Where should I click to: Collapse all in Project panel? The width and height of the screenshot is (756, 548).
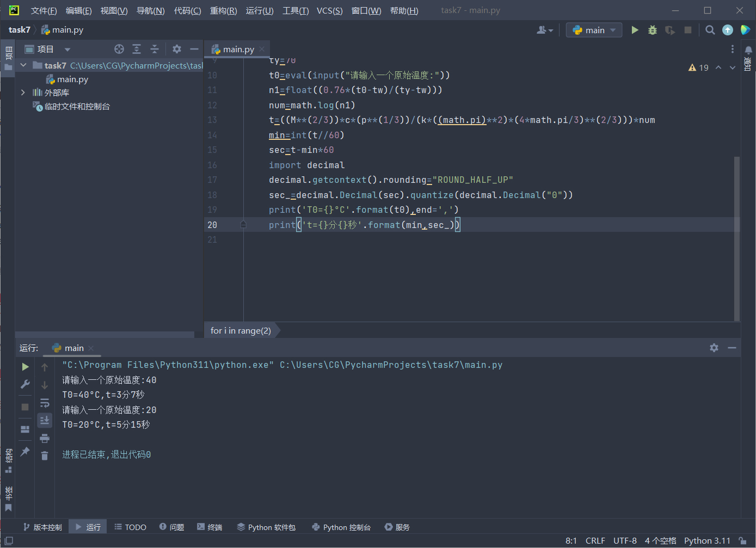155,49
